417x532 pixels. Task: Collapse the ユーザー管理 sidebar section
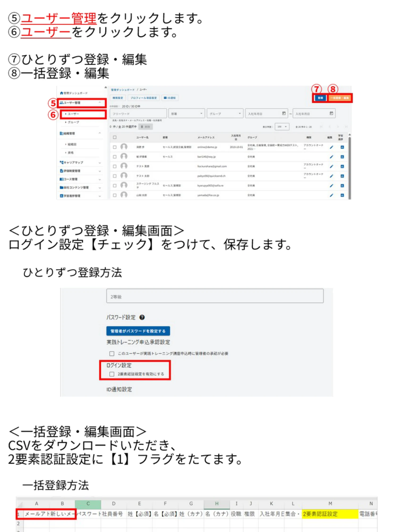click(100, 102)
